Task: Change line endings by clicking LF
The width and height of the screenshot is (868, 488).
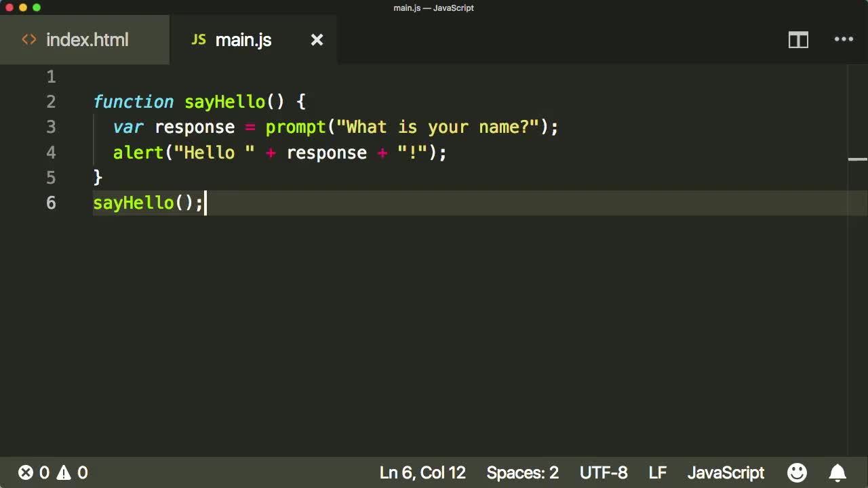Action: pyautogui.click(x=657, y=472)
